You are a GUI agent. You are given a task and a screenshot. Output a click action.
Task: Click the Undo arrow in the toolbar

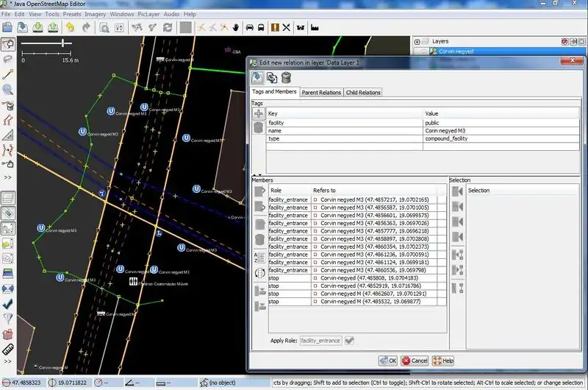(71, 27)
